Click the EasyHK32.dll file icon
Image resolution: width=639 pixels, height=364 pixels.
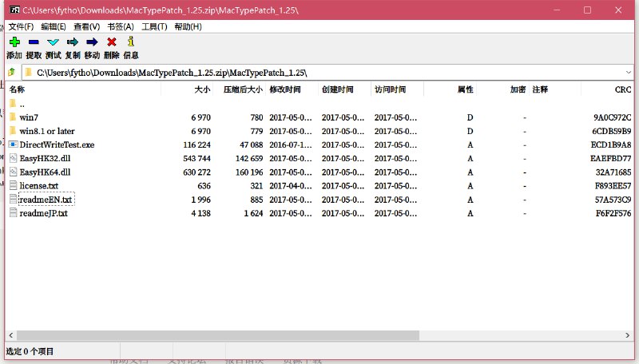click(x=13, y=158)
